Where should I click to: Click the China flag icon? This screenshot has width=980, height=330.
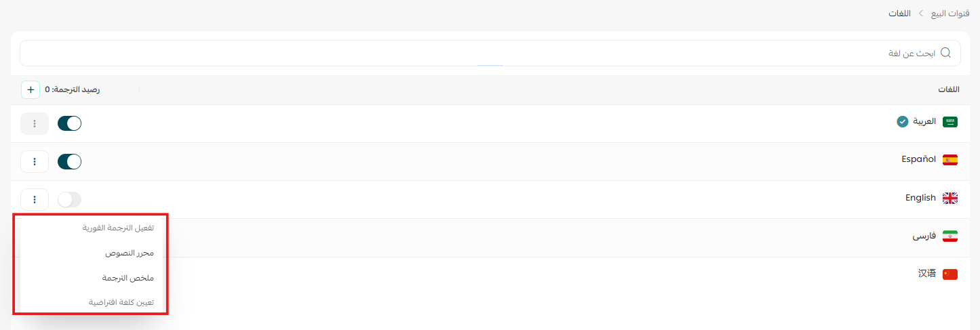[x=950, y=274]
